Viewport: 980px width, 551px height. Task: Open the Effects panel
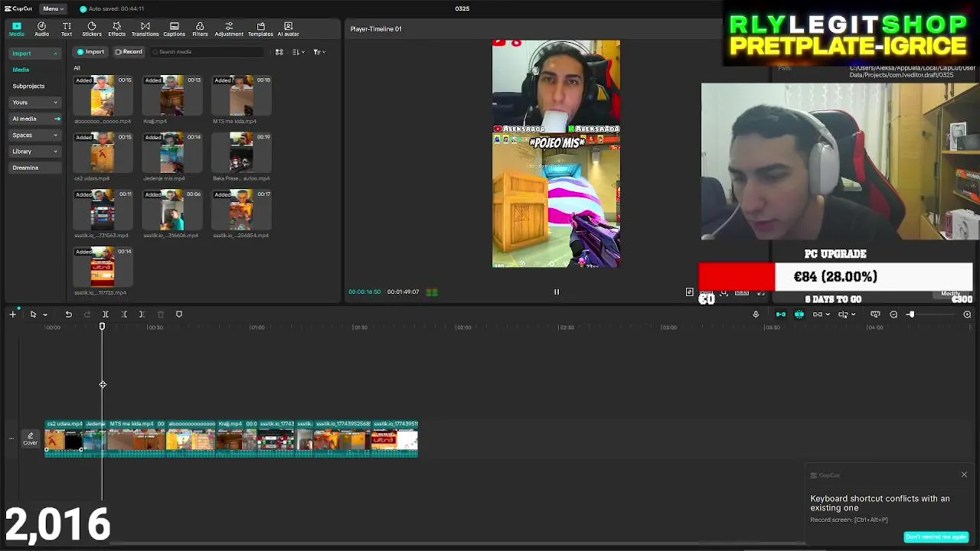pos(116,29)
